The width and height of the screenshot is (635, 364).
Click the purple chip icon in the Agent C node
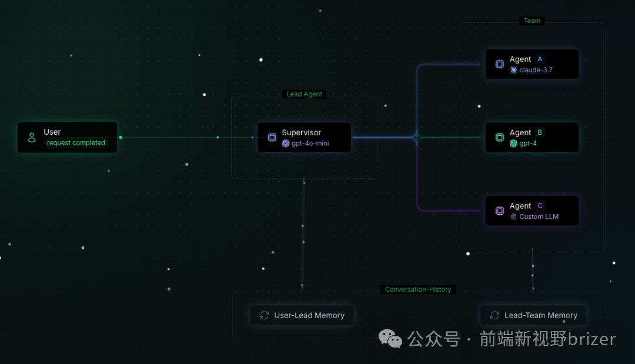click(499, 211)
